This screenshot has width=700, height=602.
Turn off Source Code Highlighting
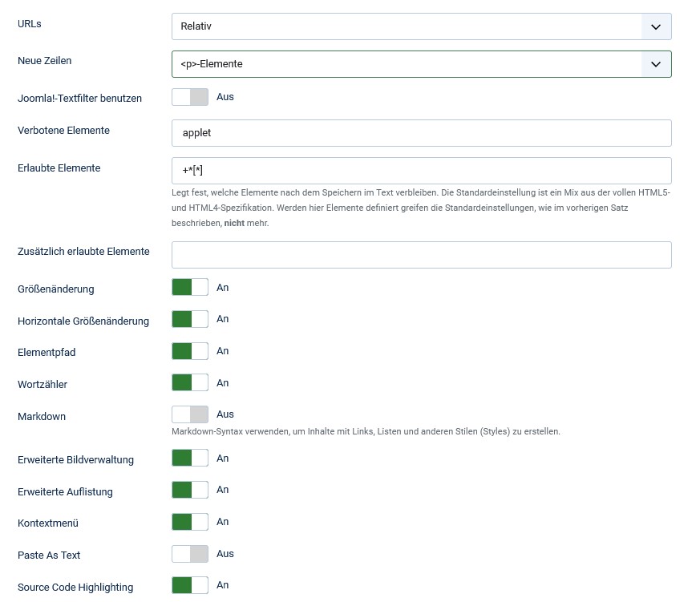190,586
